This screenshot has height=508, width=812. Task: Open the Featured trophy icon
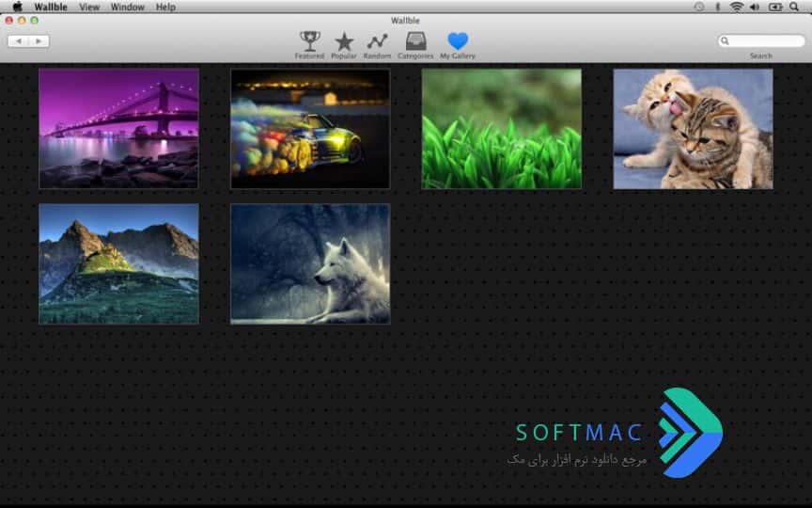pos(310,41)
